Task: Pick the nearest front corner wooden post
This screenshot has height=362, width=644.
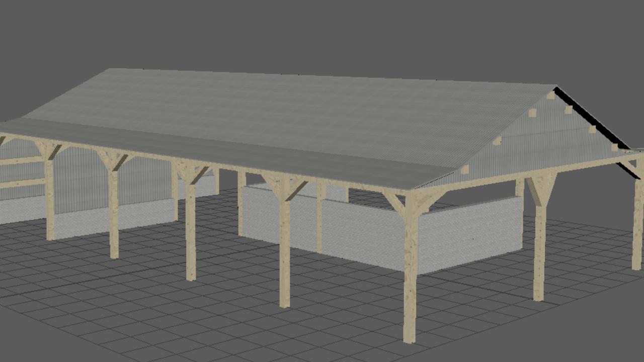Action: point(411,266)
